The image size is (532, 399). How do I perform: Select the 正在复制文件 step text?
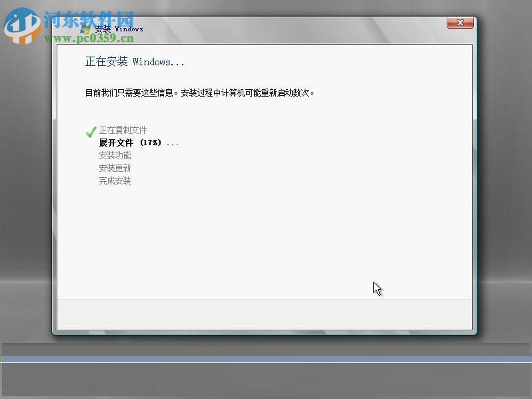(x=123, y=130)
